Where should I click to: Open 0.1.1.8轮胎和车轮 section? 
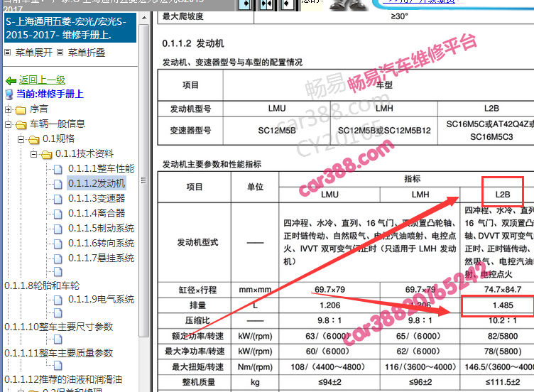click(x=42, y=285)
